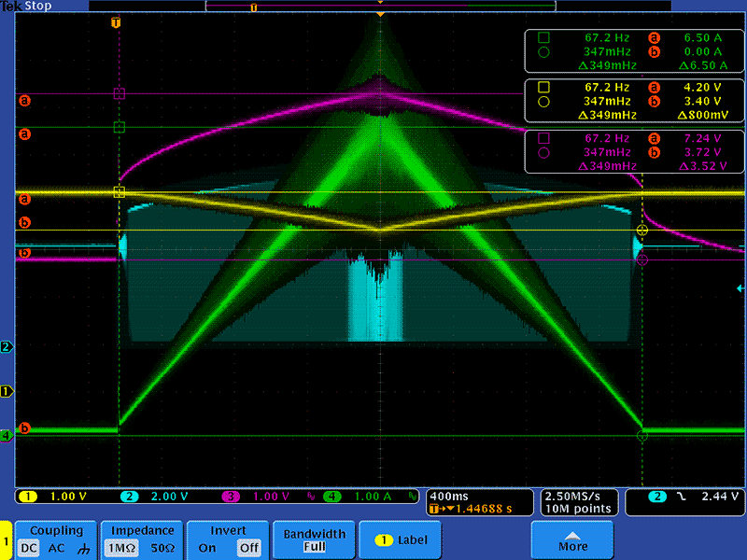Click the green circle cursor on the waveform
The width and height of the screenshot is (747, 560).
coord(641,435)
